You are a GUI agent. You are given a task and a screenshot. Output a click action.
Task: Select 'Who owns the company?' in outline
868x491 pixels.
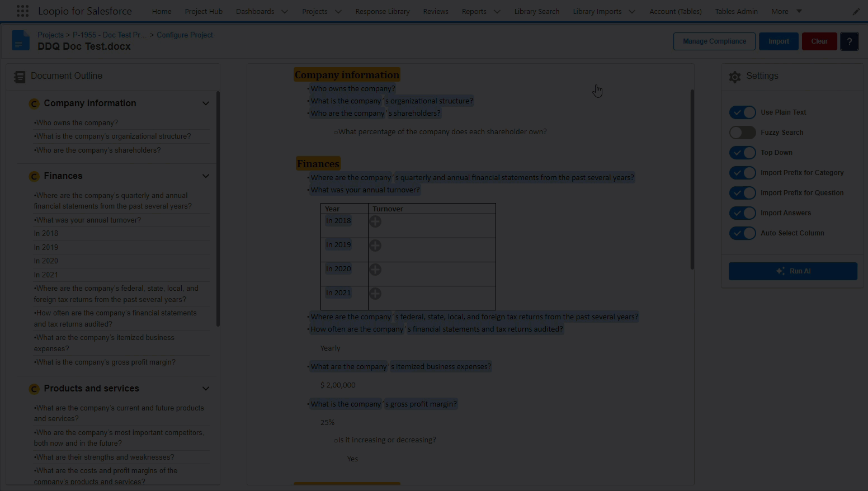[76, 123]
